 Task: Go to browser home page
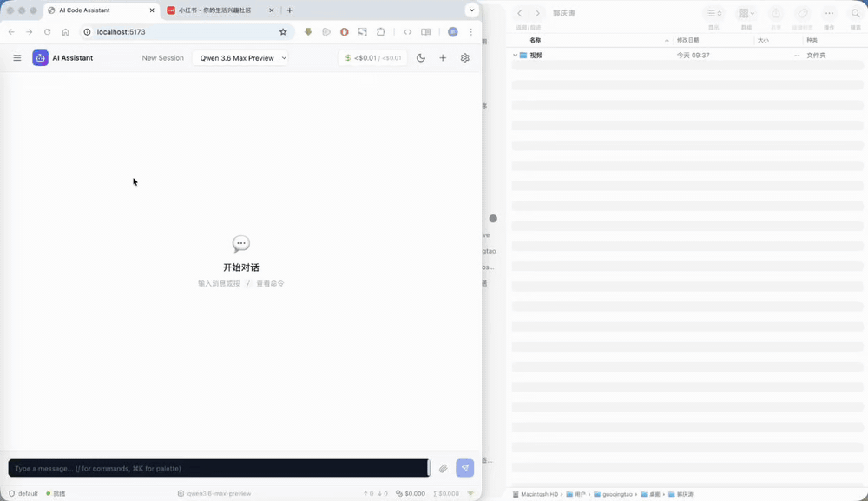pos(65,32)
